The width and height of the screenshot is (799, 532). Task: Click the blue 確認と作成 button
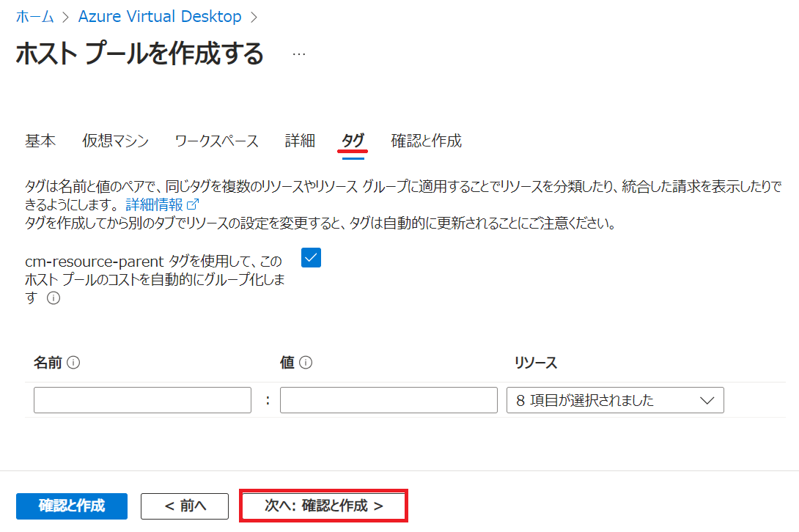(x=72, y=506)
